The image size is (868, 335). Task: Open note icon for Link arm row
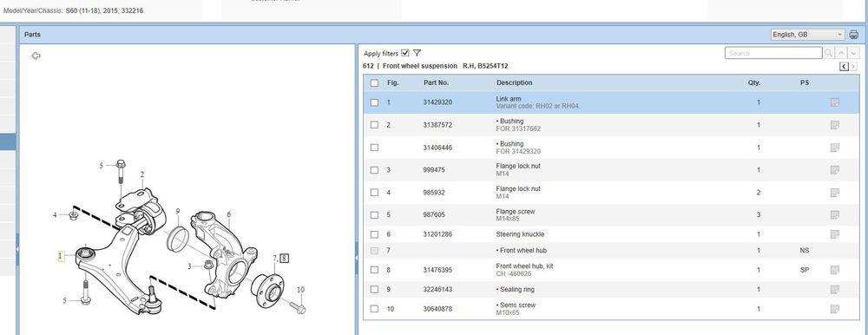834,102
